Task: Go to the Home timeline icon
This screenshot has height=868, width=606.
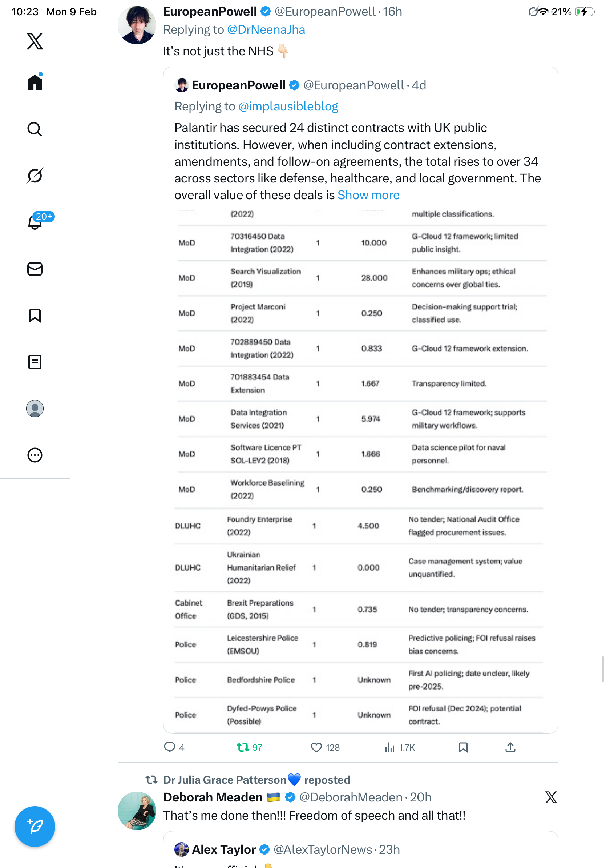Action: (x=35, y=82)
